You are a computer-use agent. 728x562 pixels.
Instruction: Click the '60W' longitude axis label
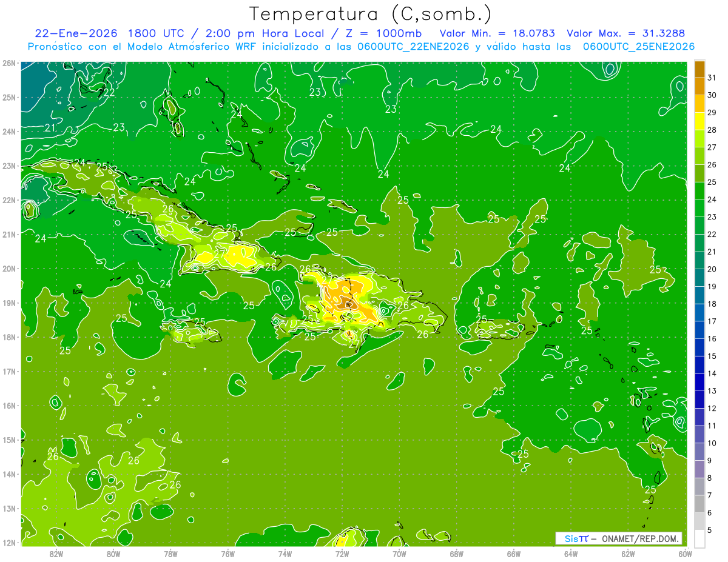click(x=685, y=553)
